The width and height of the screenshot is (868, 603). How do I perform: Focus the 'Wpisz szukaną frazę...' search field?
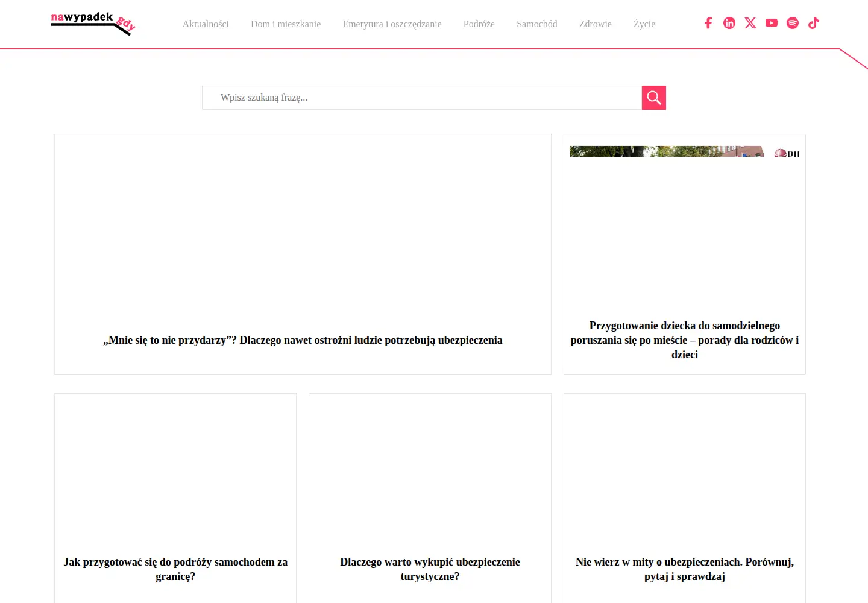(x=422, y=98)
